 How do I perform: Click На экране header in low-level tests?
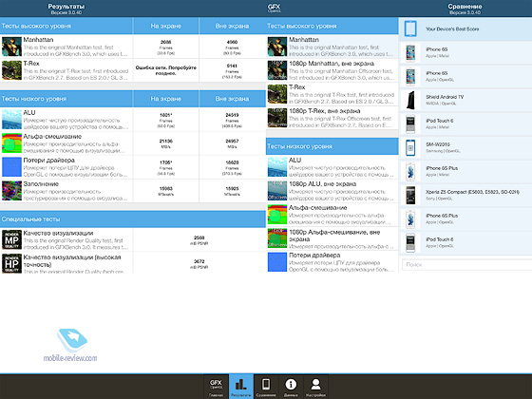point(166,99)
